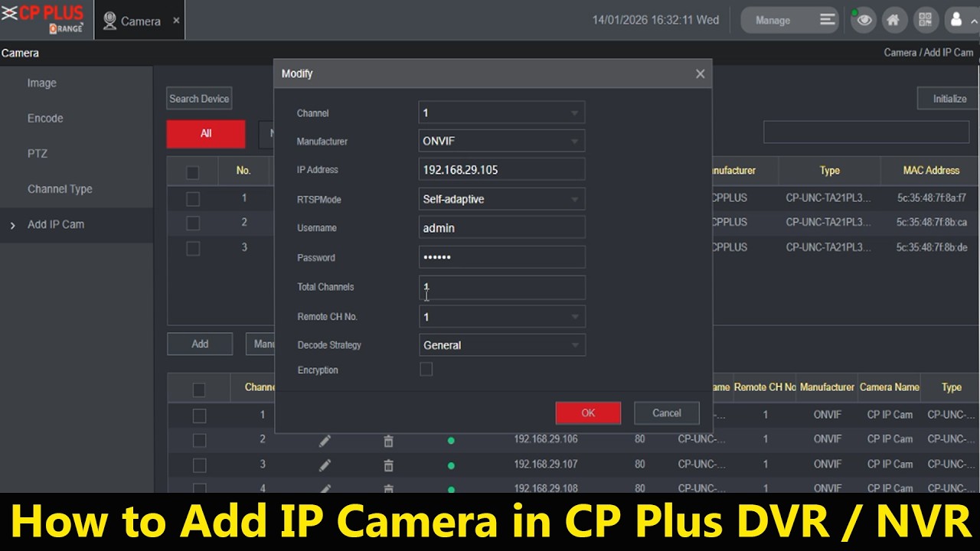Image resolution: width=980 pixels, height=551 pixels.
Task: Click the Initialize button
Action: pos(949,99)
